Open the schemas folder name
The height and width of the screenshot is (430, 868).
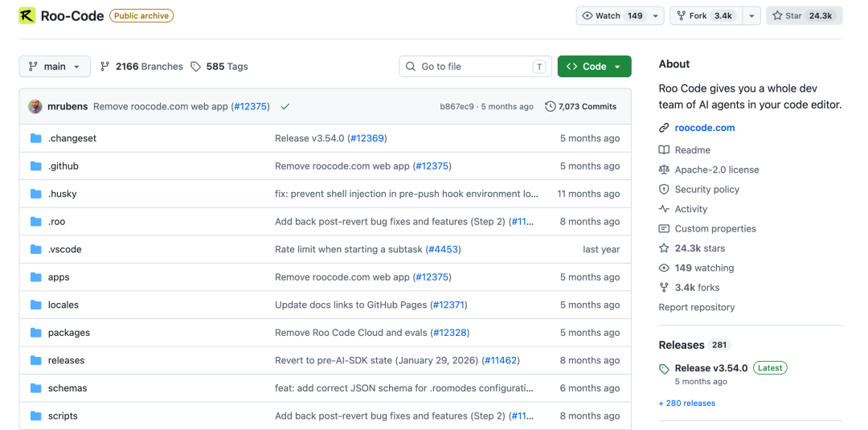click(x=68, y=388)
